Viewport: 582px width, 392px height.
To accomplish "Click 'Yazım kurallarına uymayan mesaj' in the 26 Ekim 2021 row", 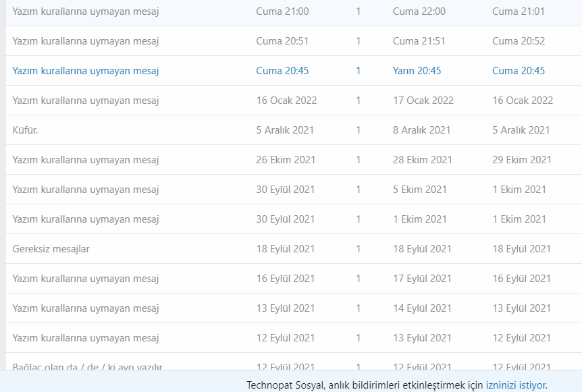I will click(86, 160).
